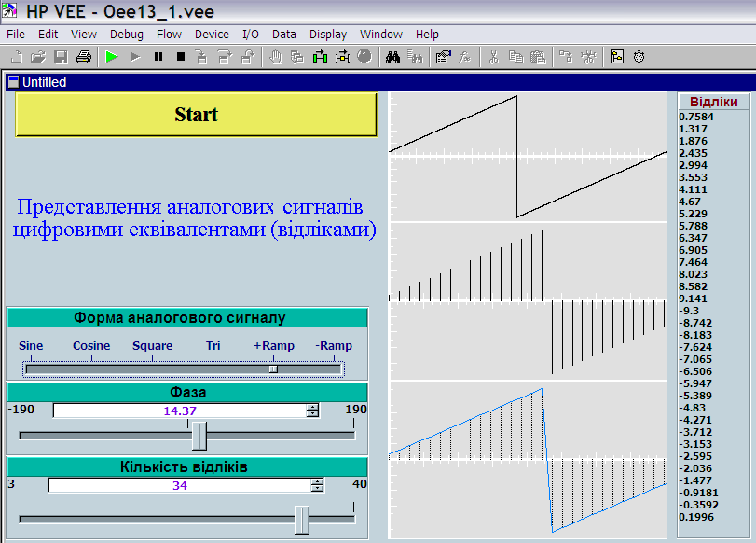Click the Фаза value field 14.37
The width and height of the screenshot is (756, 543).
(x=179, y=411)
